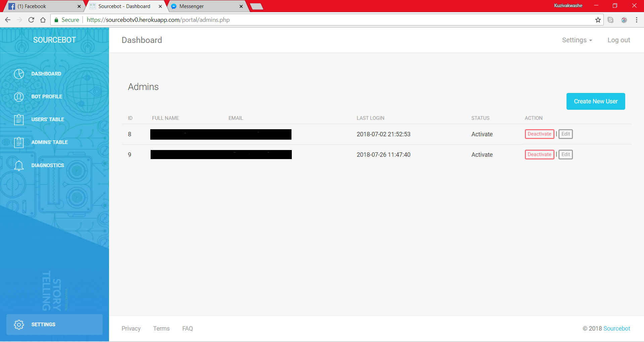Open BOT PROFILE in the sidebar
The width and height of the screenshot is (644, 342).
pos(47,97)
